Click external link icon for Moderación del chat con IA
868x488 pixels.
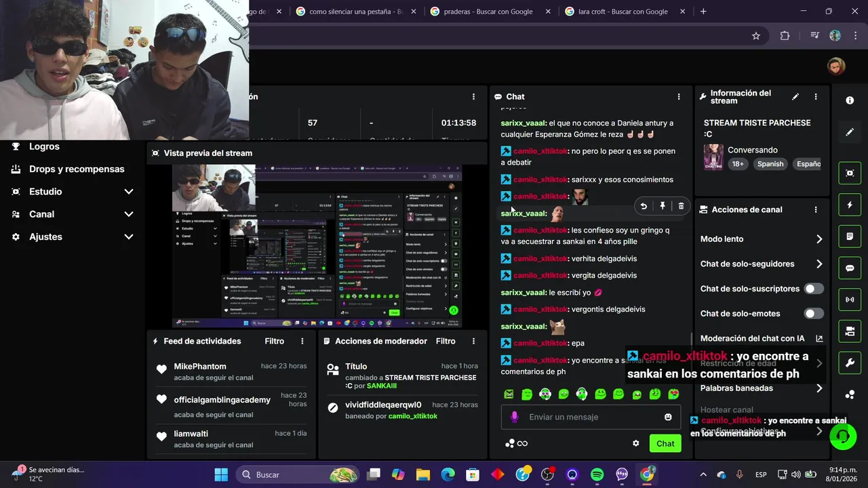pyautogui.click(x=819, y=338)
